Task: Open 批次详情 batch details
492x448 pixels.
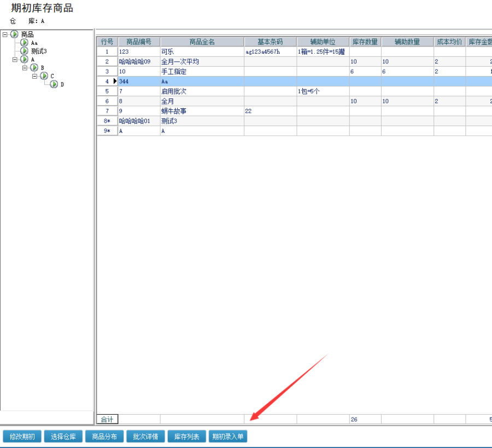Action: coord(145,437)
